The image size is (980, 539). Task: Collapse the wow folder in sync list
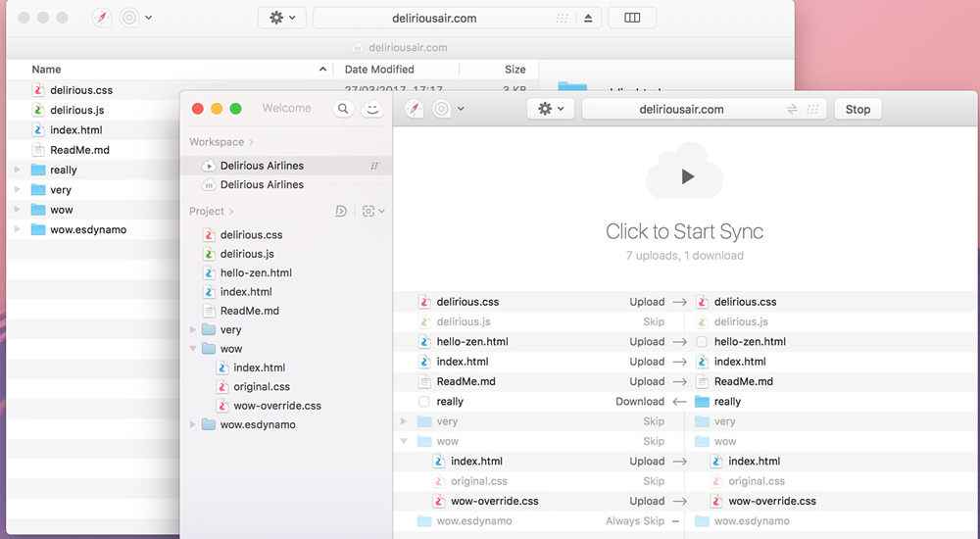pos(404,441)
